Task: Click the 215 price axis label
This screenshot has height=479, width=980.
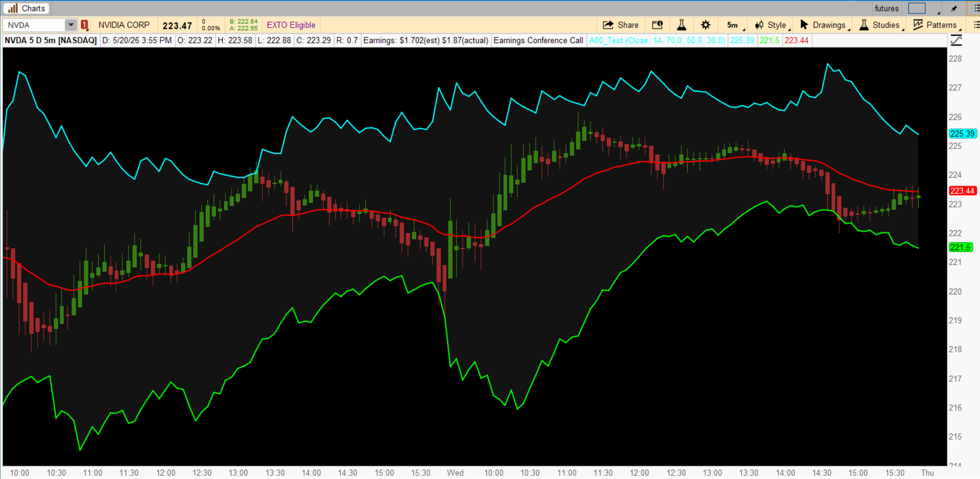Action: [955, 436]
